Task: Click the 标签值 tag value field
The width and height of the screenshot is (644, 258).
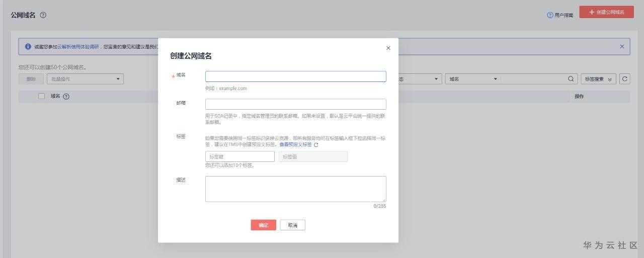Action: [313, 156]
